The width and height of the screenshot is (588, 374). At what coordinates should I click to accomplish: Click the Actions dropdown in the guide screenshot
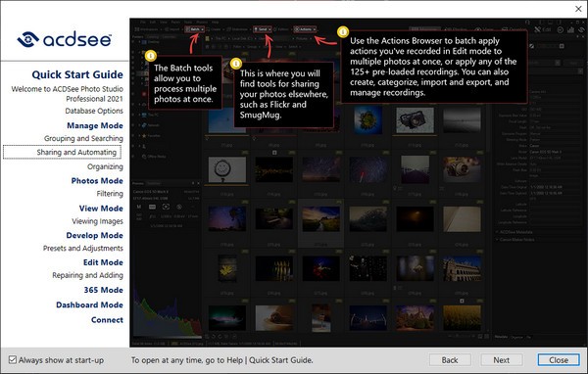click(305, 29)
